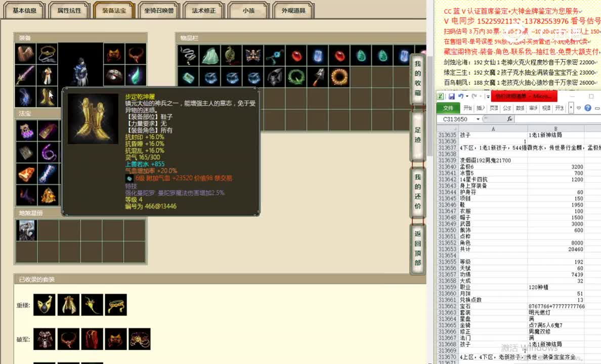
Task: Open the 属性抗性 tab
Action: tap(69, 10)
